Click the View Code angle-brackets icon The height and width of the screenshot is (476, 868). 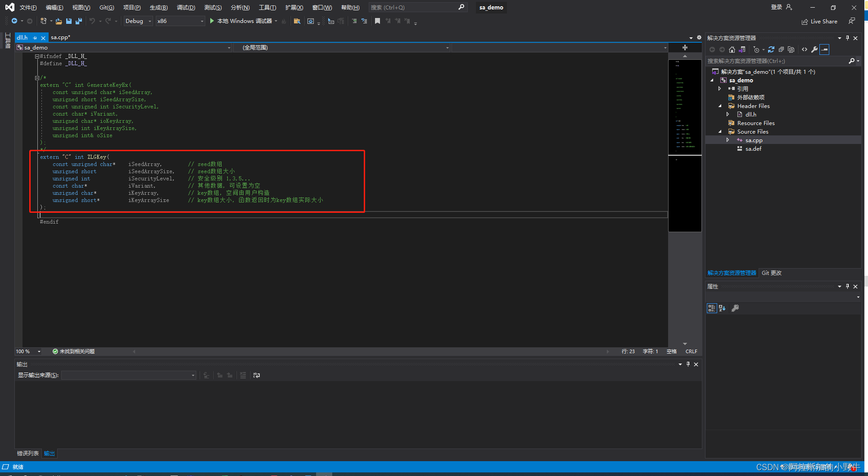pos(805,49)
